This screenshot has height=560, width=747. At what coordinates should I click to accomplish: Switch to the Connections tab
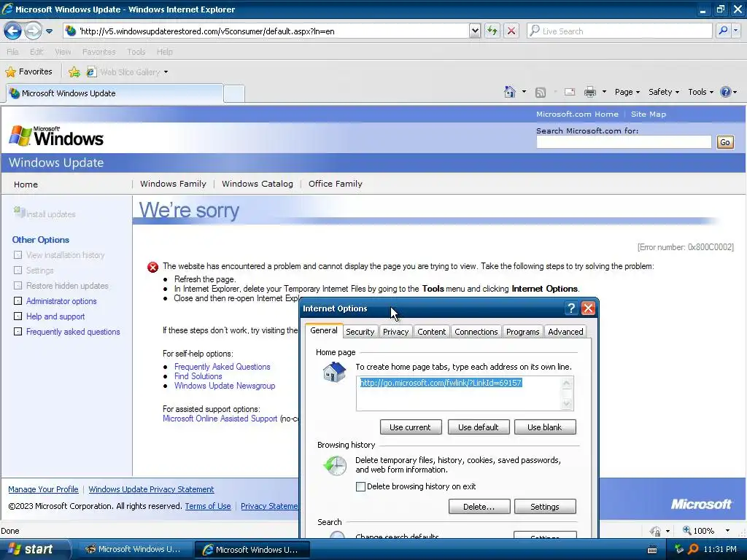(476, 332)
